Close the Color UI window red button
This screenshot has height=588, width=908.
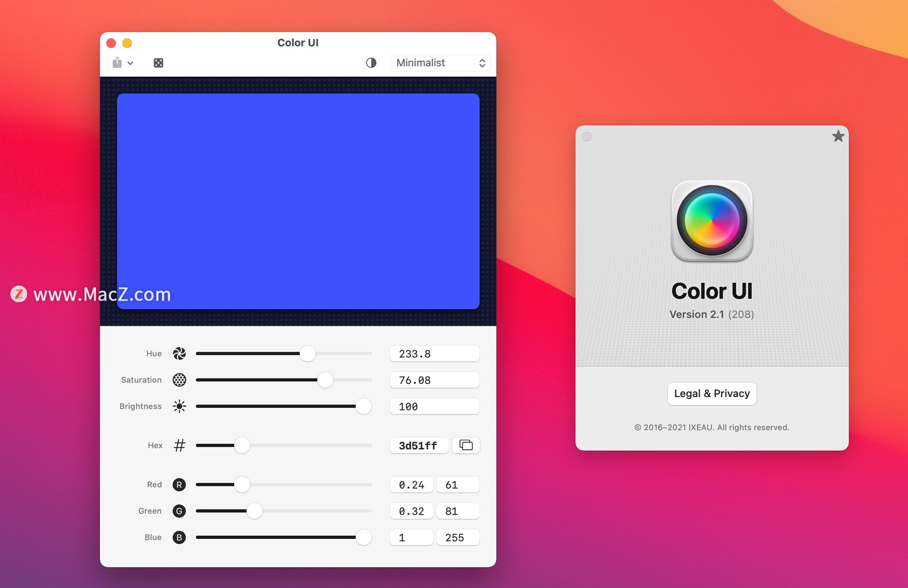point(111,43)
